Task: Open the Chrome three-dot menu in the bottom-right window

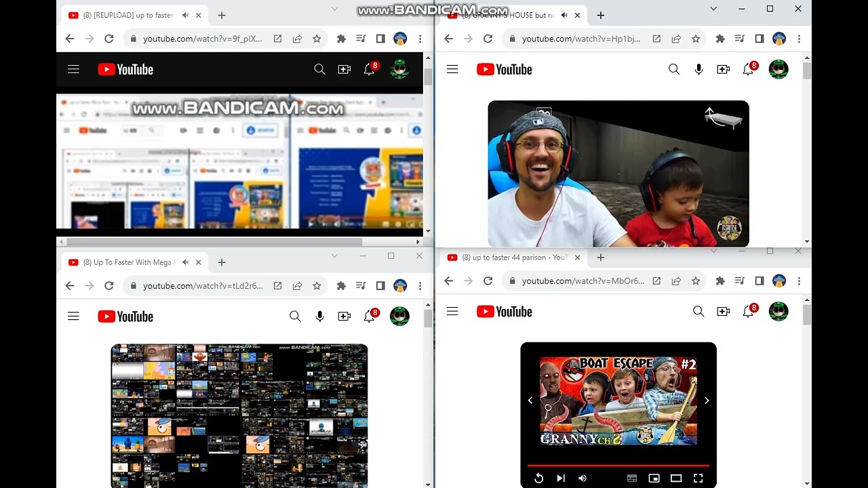Action: coord(799,281)
